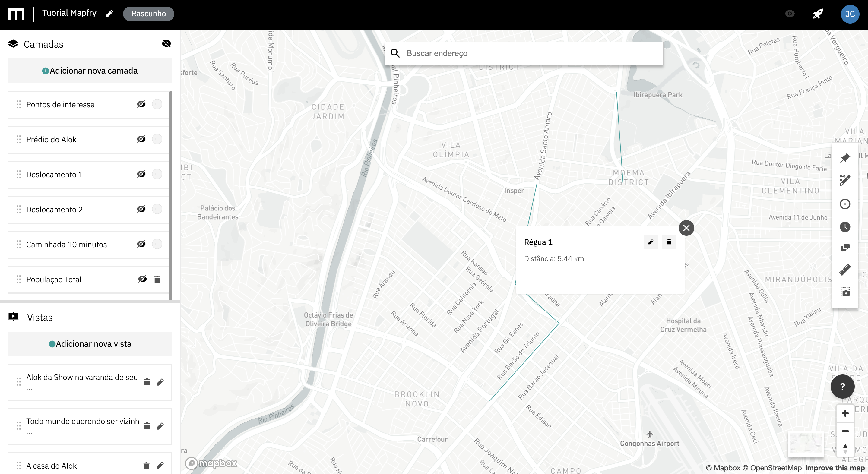Select the isochrone clock tool

point(845,227)
